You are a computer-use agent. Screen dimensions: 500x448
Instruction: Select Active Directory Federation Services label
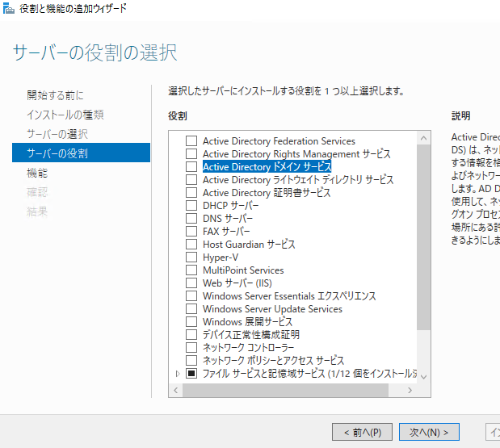279,140
